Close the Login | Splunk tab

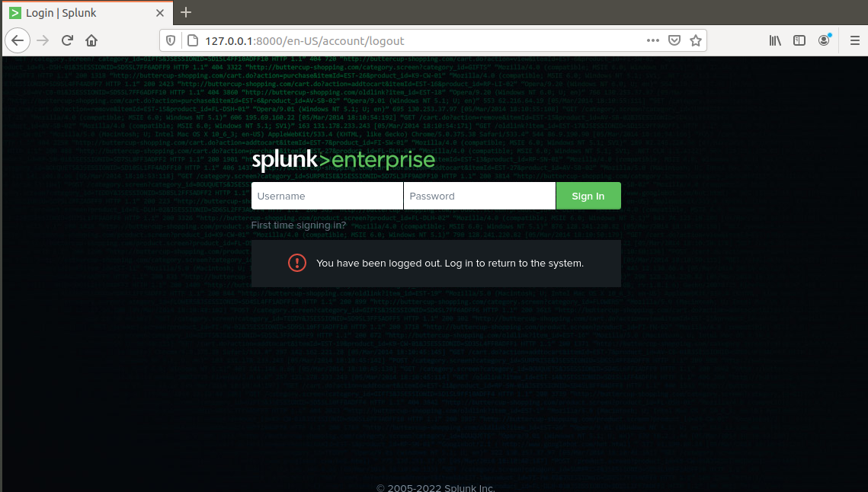click(x=160, y=13)
